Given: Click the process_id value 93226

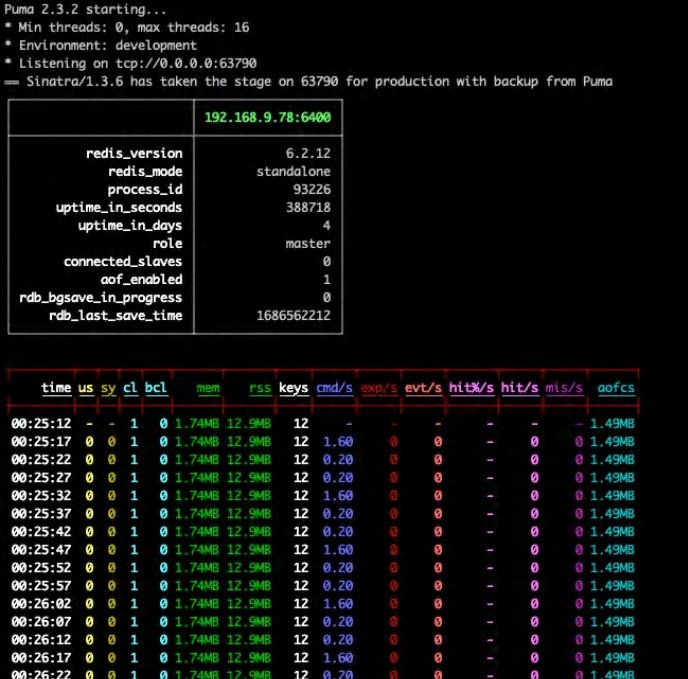Looking at the screenshot, I should [x=310, y=189].
